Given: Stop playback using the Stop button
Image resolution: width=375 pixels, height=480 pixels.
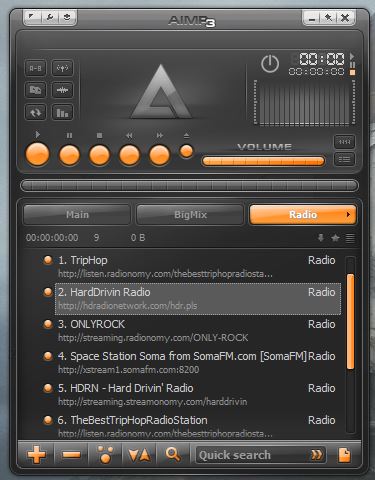Looking at the screenshot, I should pyautogui.click(x=99, y=155).
